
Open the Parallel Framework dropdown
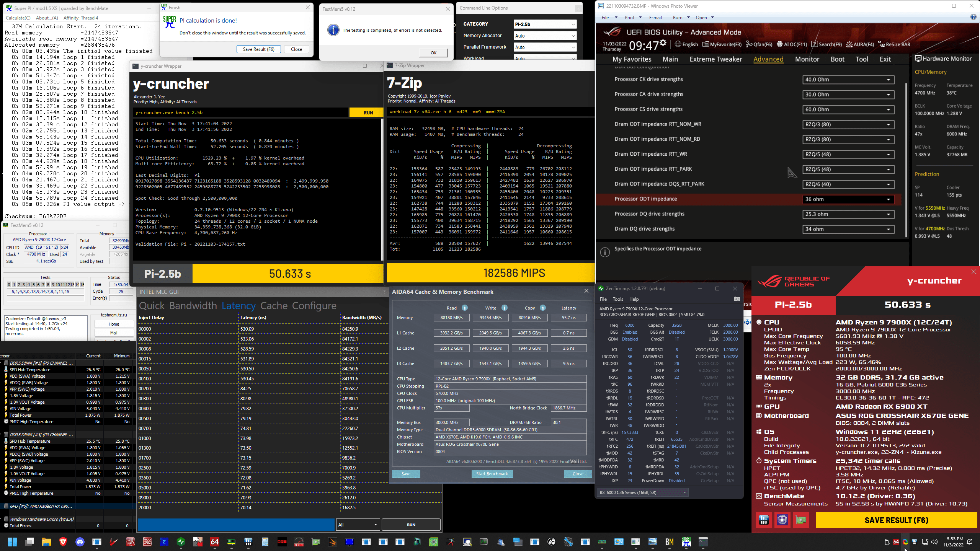[x=545, y=47]
